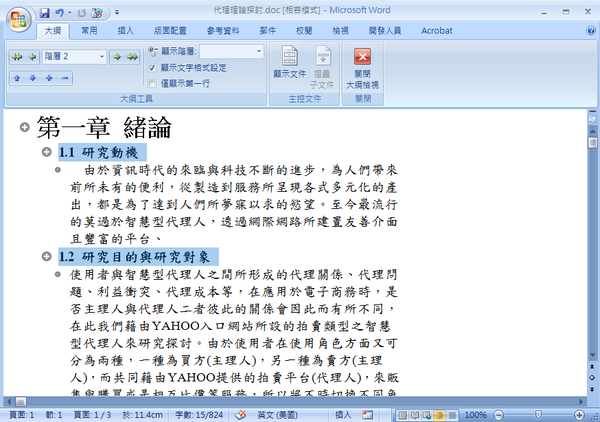The height and width of the screenshot is (422, 600).
Task: Customize the Quick Access Toolbar dropdown
Action: (117, 13)
